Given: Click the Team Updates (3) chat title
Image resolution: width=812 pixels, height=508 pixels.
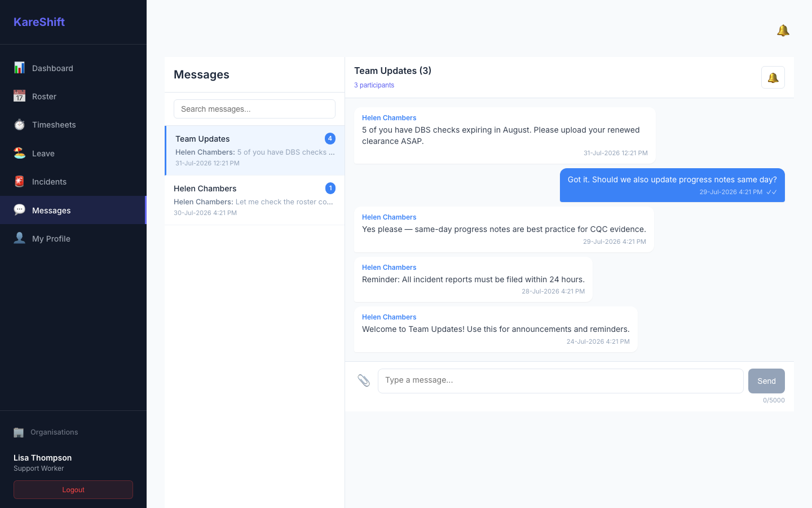Looking at the screenshot, I should tap(392, 71).
